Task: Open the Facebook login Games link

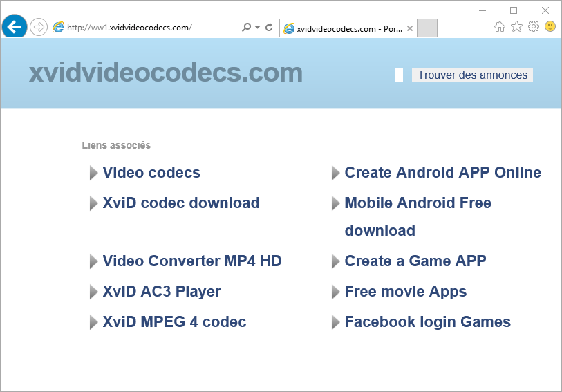Action: 428,322
